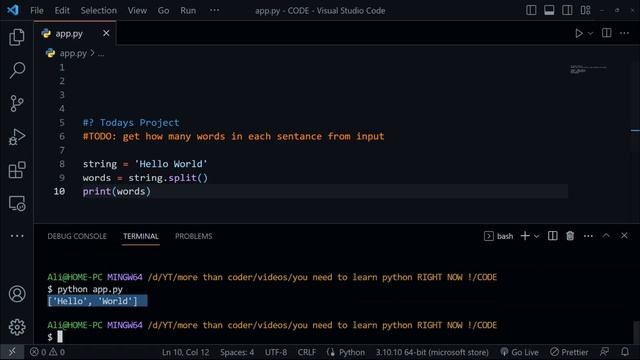Screen dimensions: 640x360
Task: Open notifications bell in status bar
Action: pyautogui.click(x=625, y=352)
